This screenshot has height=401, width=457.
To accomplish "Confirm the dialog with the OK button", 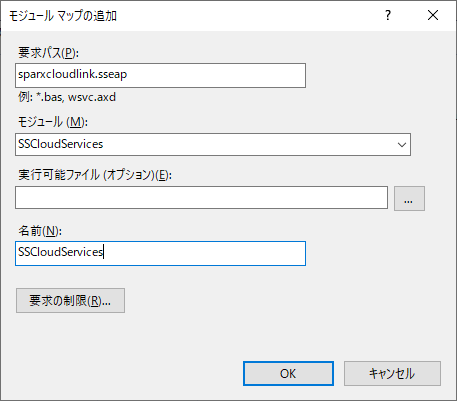I will pyautogui.click(x=288, y=373).
